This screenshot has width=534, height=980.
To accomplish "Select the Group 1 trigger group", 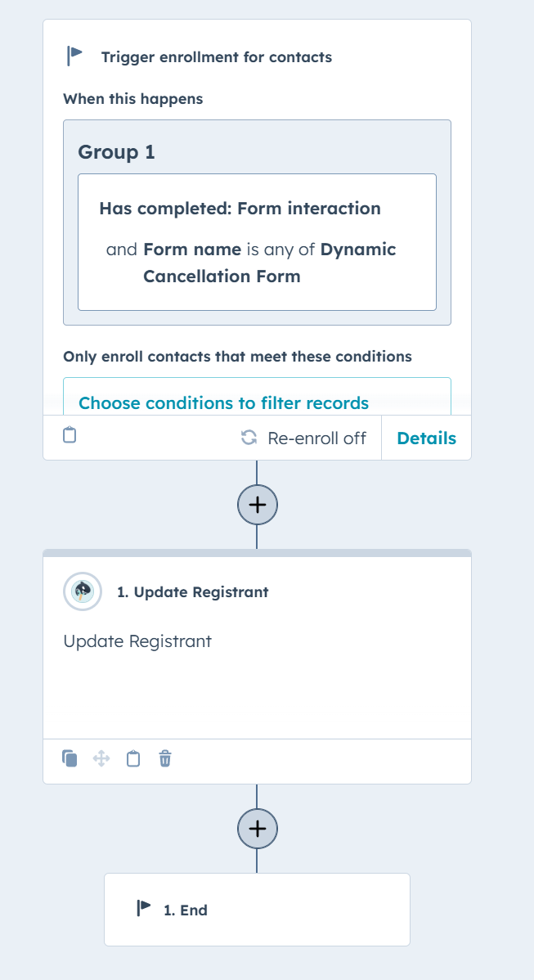I will pyautogui.click(x=116, y=152).
